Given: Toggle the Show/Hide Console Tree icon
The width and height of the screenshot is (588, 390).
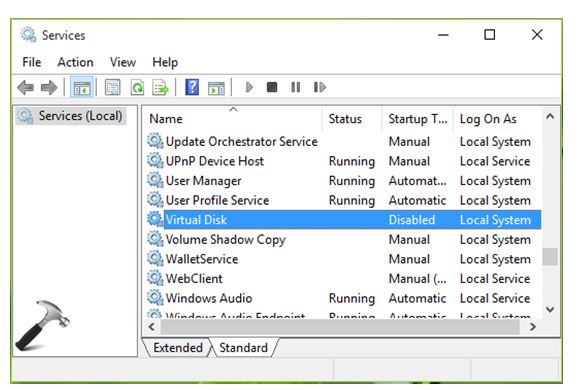Looking at the screenshot, I should 82,88.
